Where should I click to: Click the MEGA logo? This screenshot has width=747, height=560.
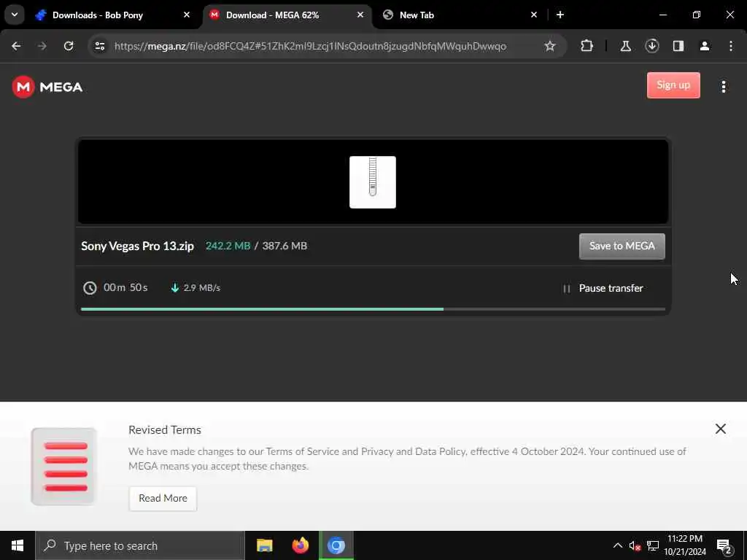[47, 87]
